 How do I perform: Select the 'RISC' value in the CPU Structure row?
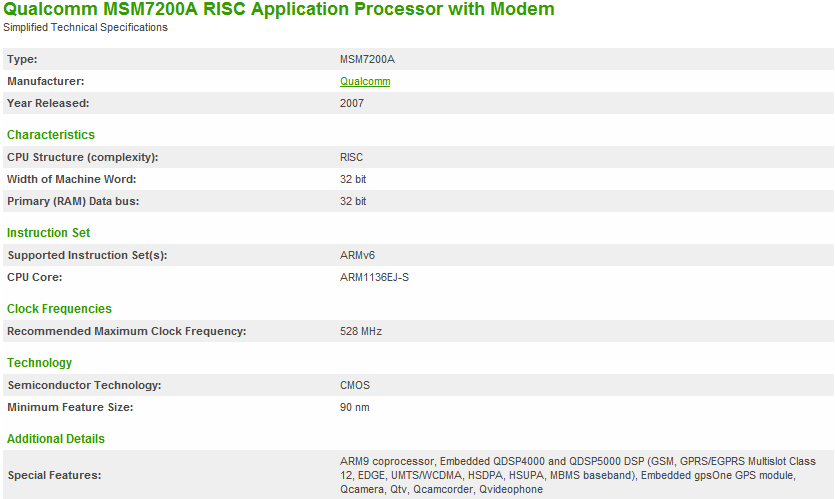tap(351, 158)
